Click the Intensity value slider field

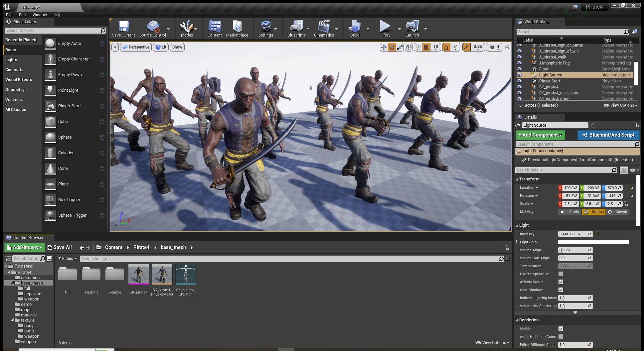[x=575, y=234]
